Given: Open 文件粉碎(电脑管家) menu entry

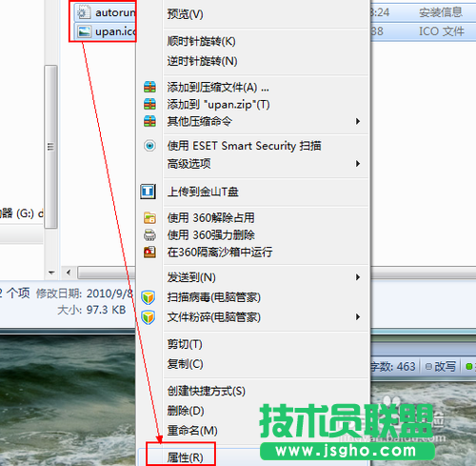Looking at the screenshot, I should tap(214, 317).
